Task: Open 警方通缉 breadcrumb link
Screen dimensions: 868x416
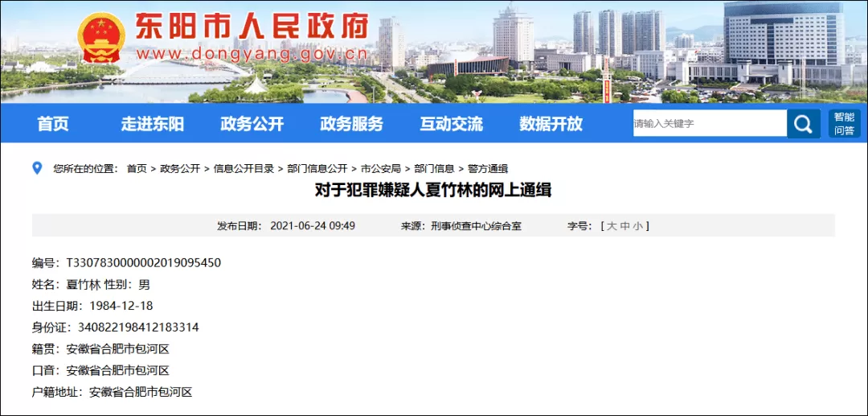Action: 488,169
